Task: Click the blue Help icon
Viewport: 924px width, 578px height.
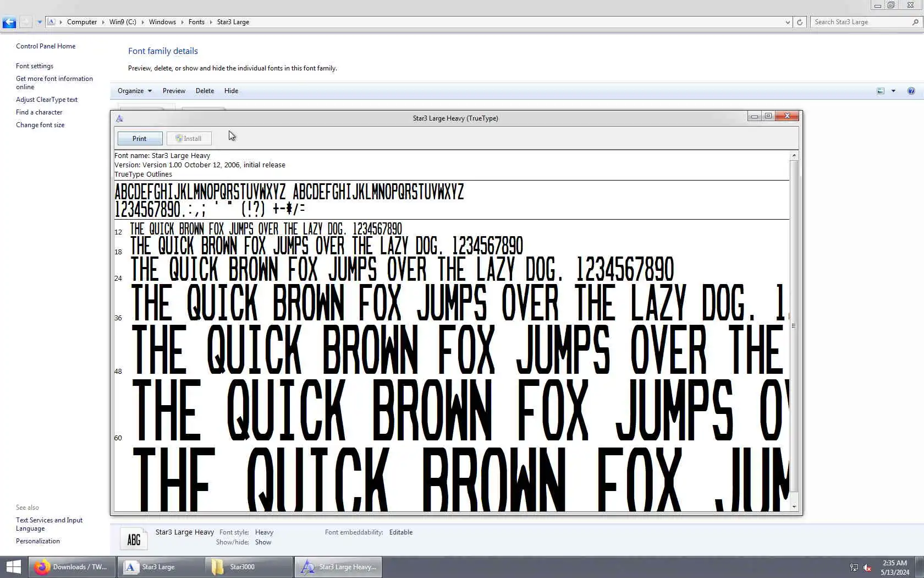Action: (x=911, y=91)
